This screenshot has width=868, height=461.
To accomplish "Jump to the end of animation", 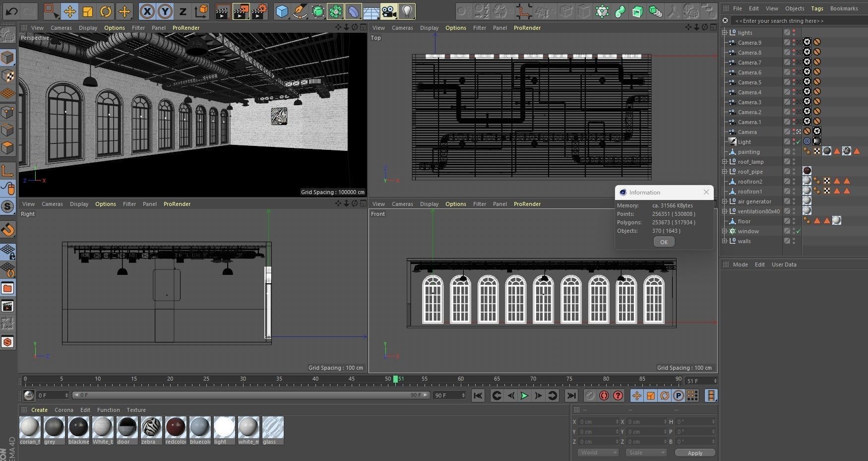I will coord(571,395).
